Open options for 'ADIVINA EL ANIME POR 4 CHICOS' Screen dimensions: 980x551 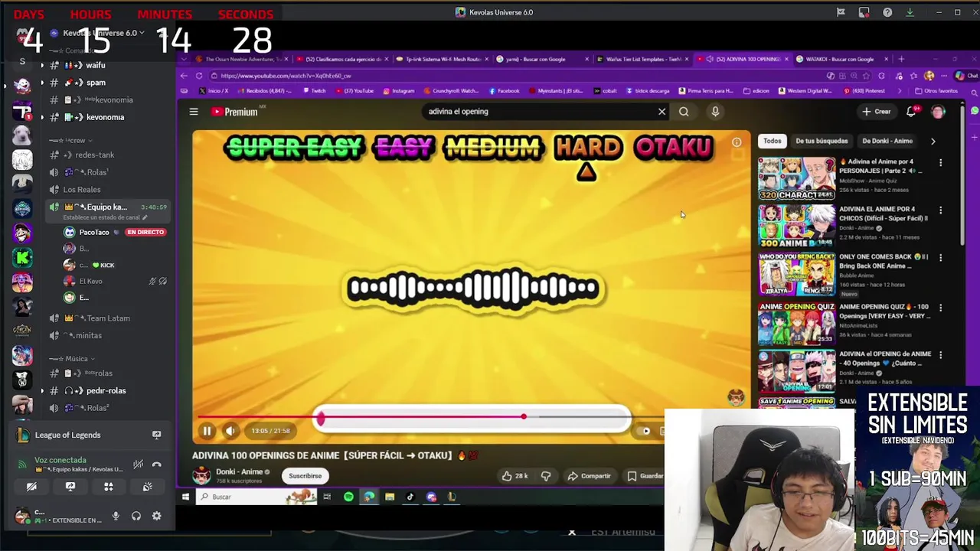[940, 210]
